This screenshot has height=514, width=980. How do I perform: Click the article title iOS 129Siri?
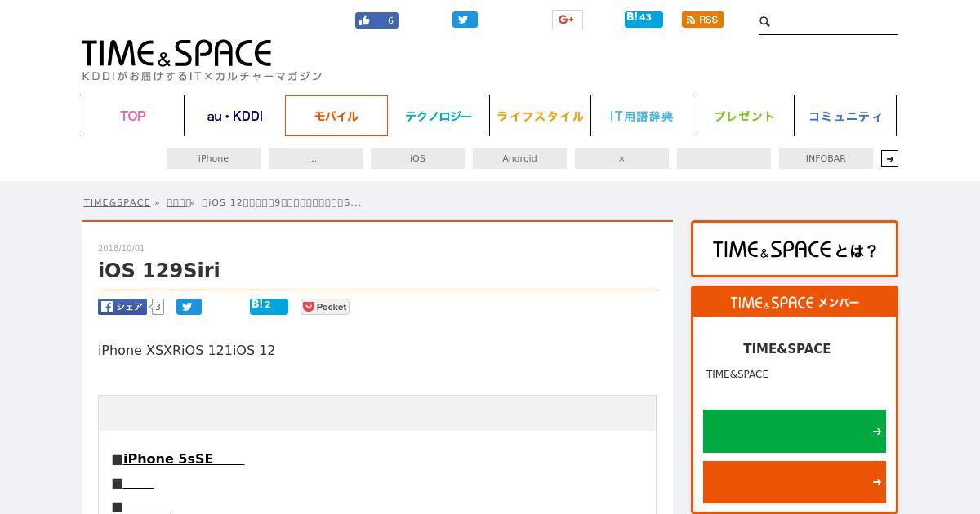(159, 270)
